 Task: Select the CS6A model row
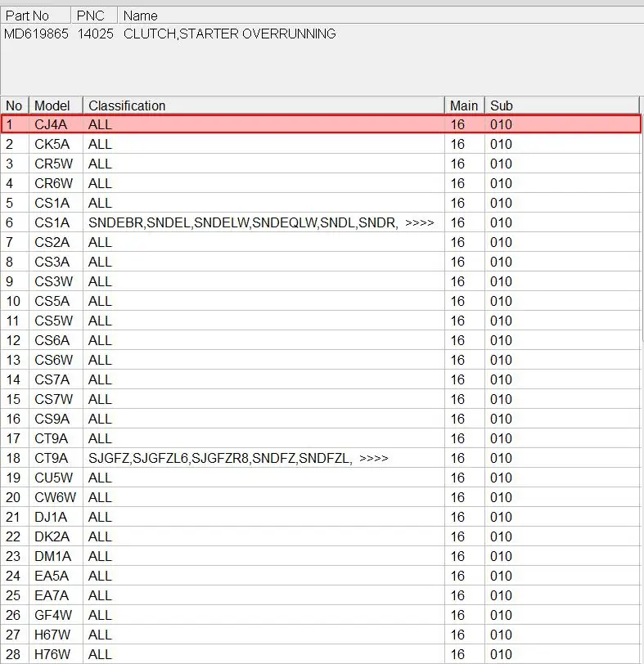pos(321,340)
